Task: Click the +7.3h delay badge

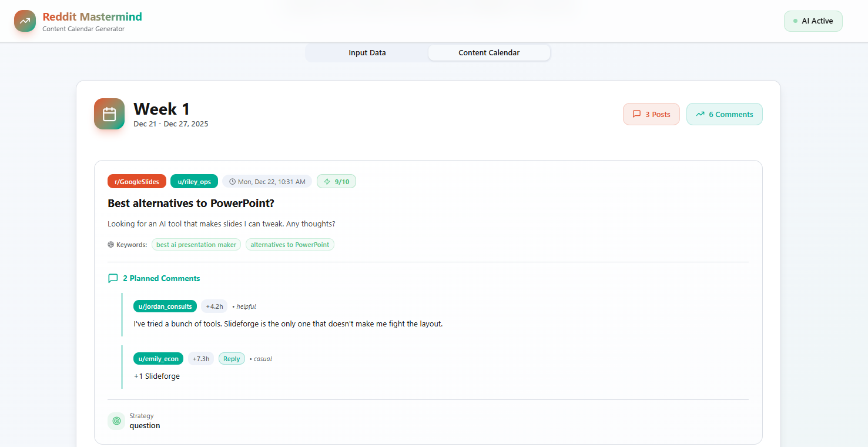Action: click(x=201, y=358)
